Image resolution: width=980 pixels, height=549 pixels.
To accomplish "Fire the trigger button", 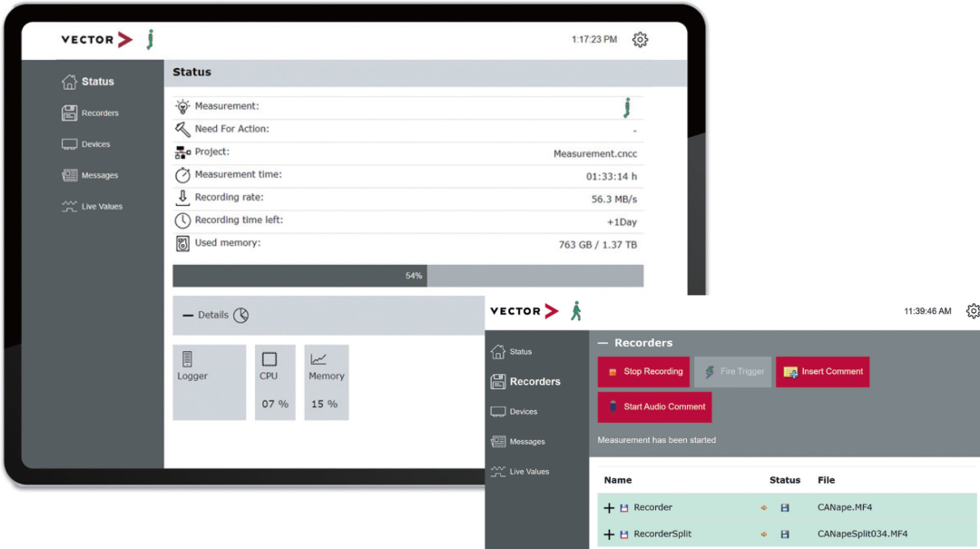I will click(x=732, y=372).
